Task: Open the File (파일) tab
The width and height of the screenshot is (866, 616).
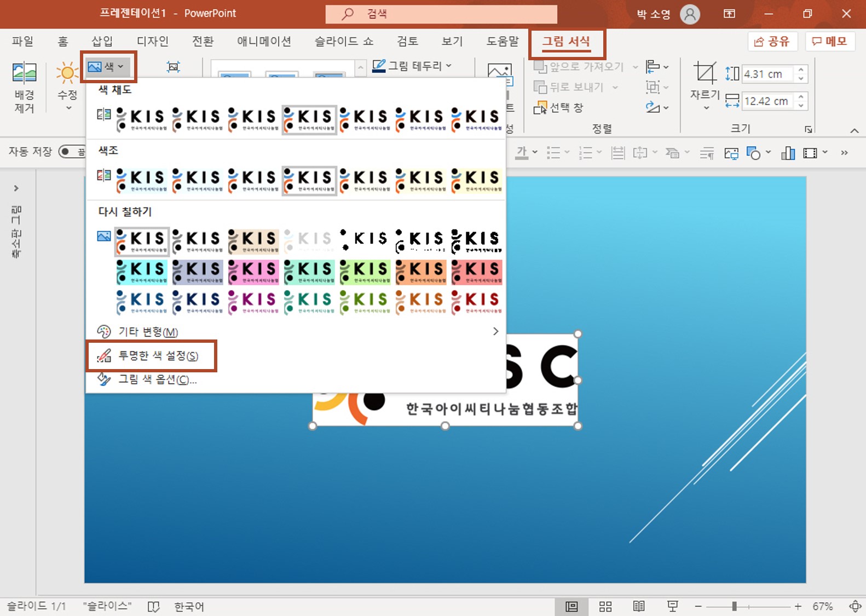Action: click(22, 41)
